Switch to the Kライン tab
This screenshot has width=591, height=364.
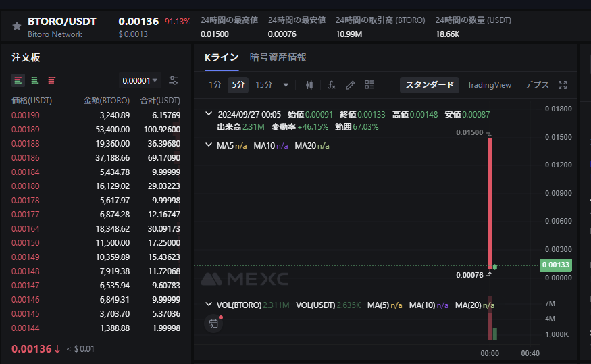point(222,57)
